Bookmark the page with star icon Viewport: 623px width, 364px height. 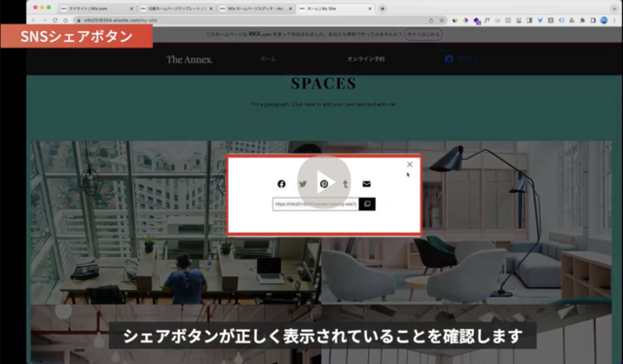pos(441,20)
